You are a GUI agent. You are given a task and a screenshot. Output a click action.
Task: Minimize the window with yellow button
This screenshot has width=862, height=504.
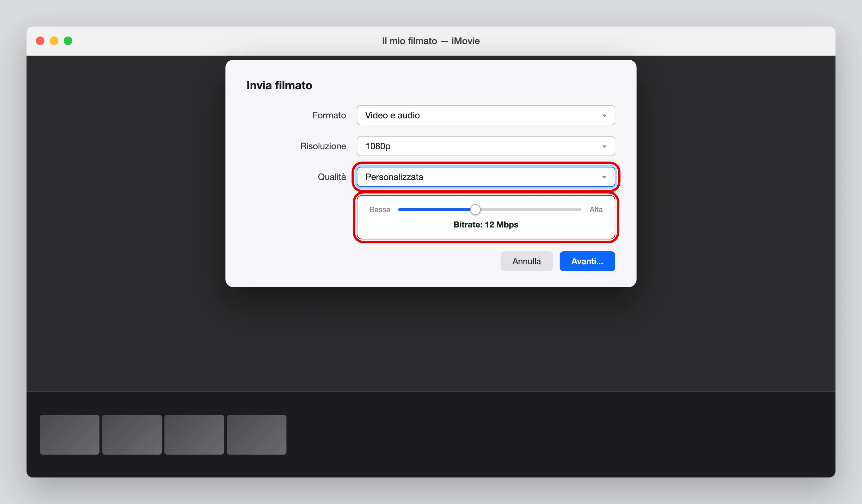pos(54,41)
